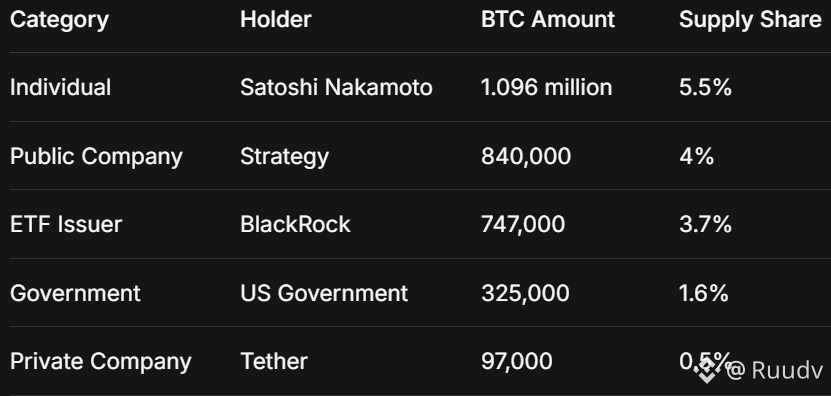Select the Tether holder cell

[274, 362]
